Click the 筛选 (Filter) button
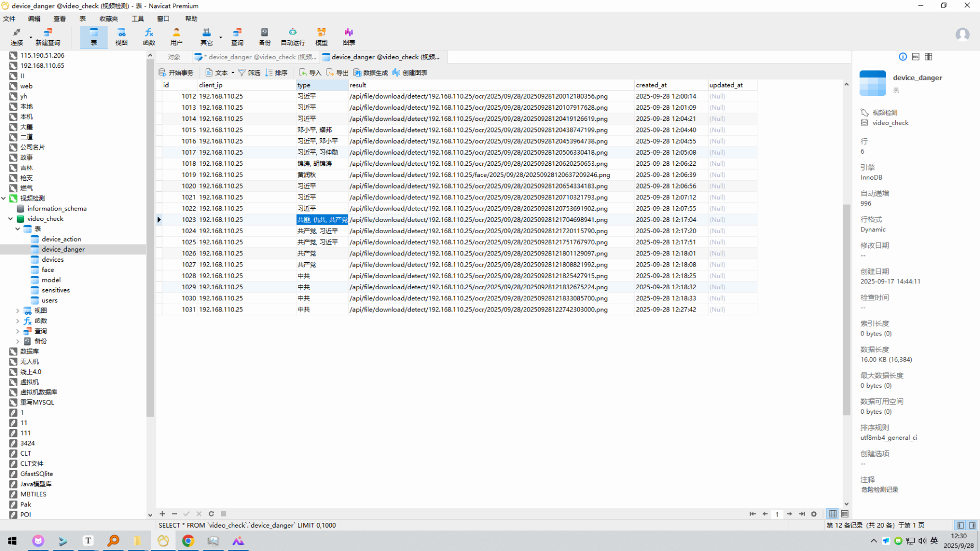Image resolution: width=980 pixels, height=551 pixels. click(x=249, y=73)
